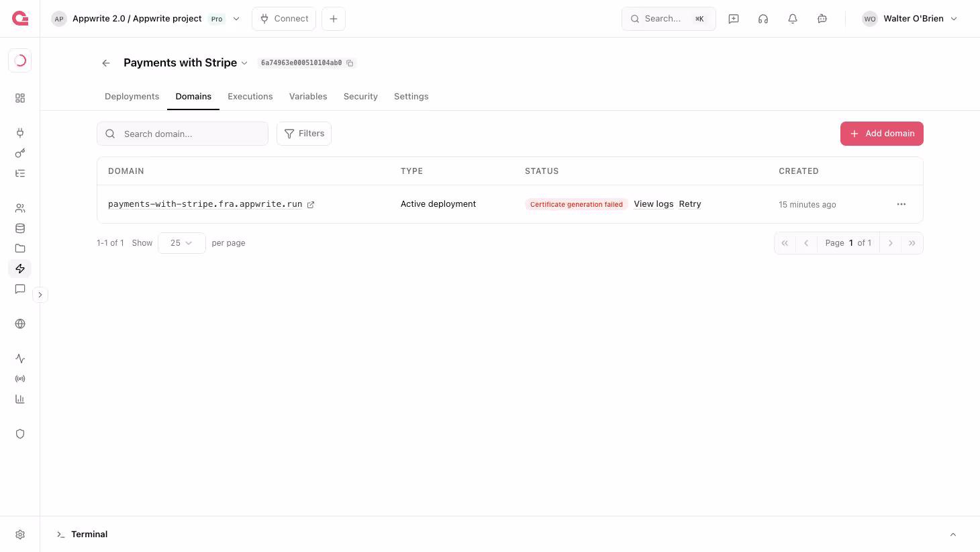Open the key icon in sidebar
The height and width of the screenshot is (552, 980).
(20, 153)
